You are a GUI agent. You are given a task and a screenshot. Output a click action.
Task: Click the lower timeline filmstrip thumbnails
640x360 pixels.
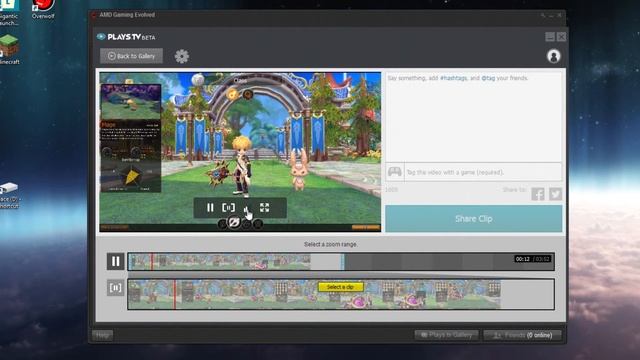(x=314, y=294)
